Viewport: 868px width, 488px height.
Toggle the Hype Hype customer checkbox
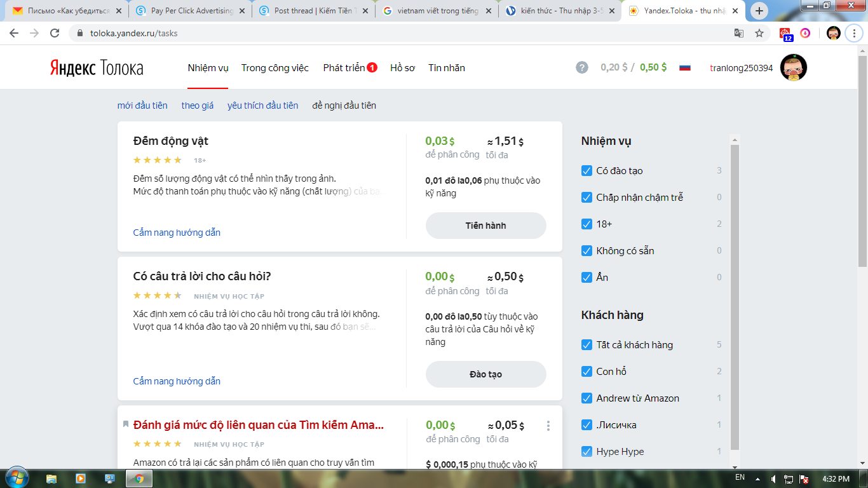587,451
